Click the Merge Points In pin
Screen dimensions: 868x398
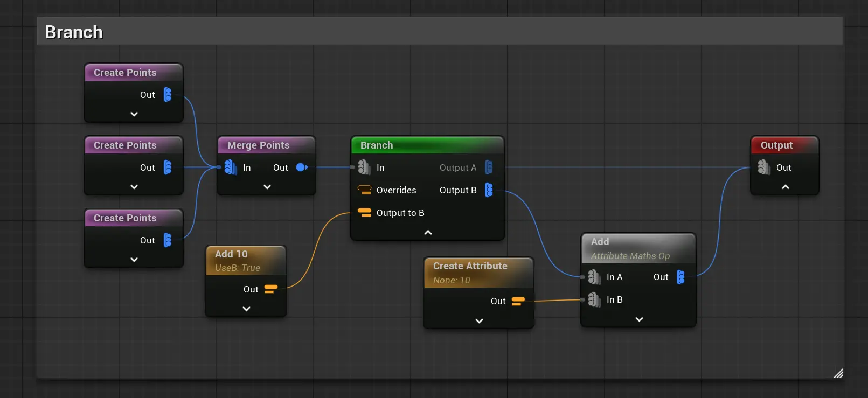(230, 167)
